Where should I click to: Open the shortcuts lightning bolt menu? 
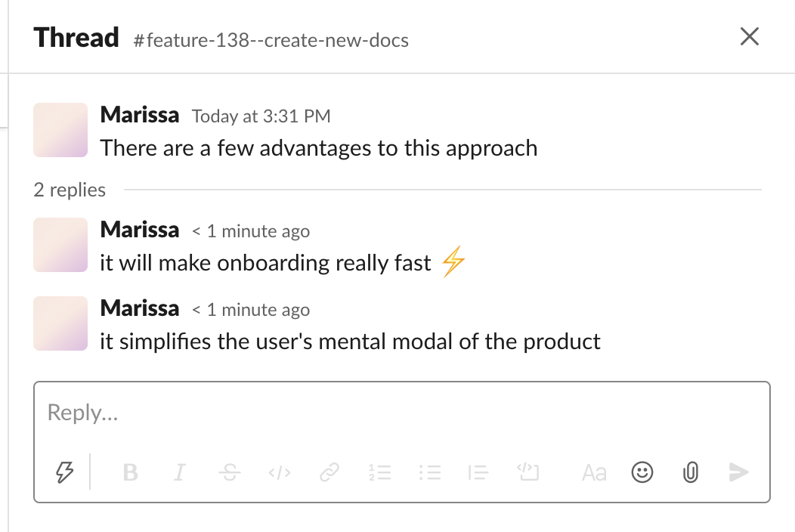point(64,472)
